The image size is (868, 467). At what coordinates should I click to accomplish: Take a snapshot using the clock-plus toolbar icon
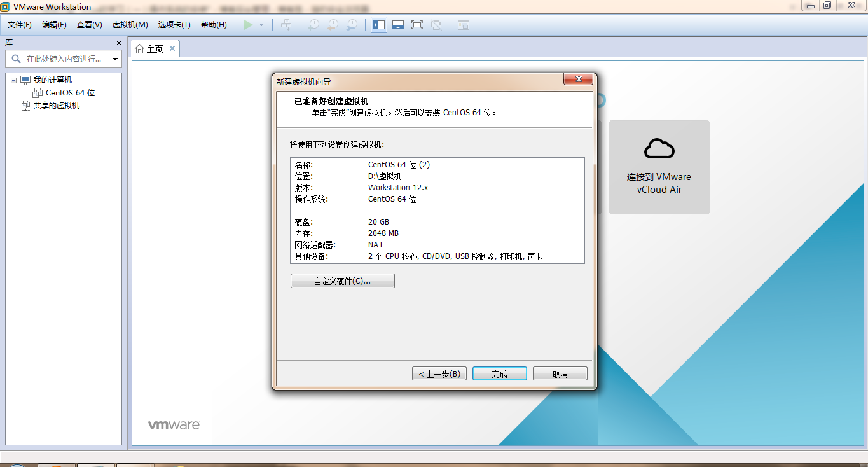click(313, 25)
